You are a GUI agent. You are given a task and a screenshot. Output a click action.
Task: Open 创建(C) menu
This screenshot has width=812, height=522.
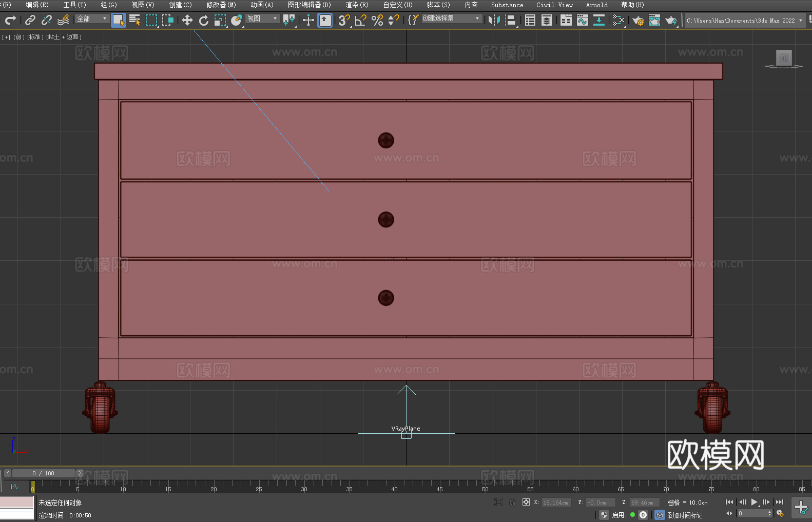coord(180,5)
